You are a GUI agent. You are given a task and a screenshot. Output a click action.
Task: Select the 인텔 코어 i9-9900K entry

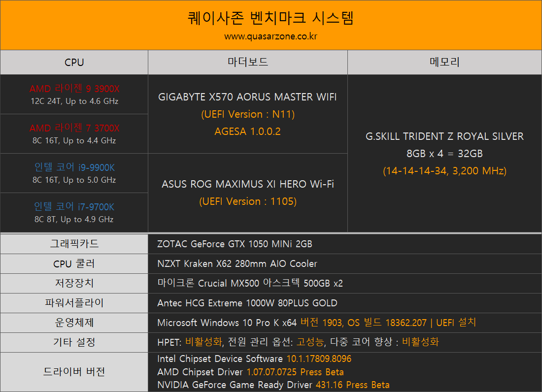point(74,167)
